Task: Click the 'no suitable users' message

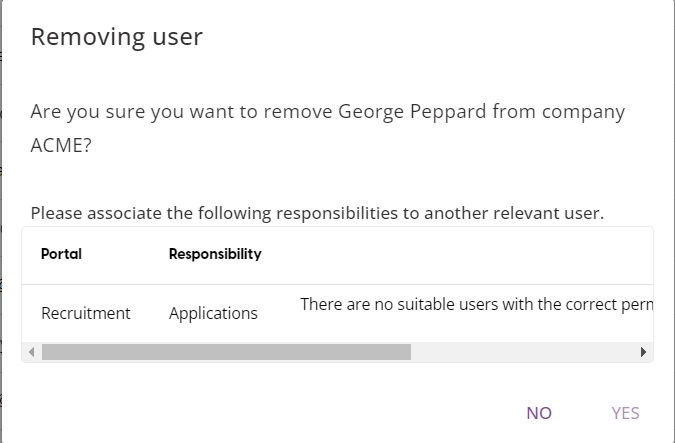Action: (476, 304)
